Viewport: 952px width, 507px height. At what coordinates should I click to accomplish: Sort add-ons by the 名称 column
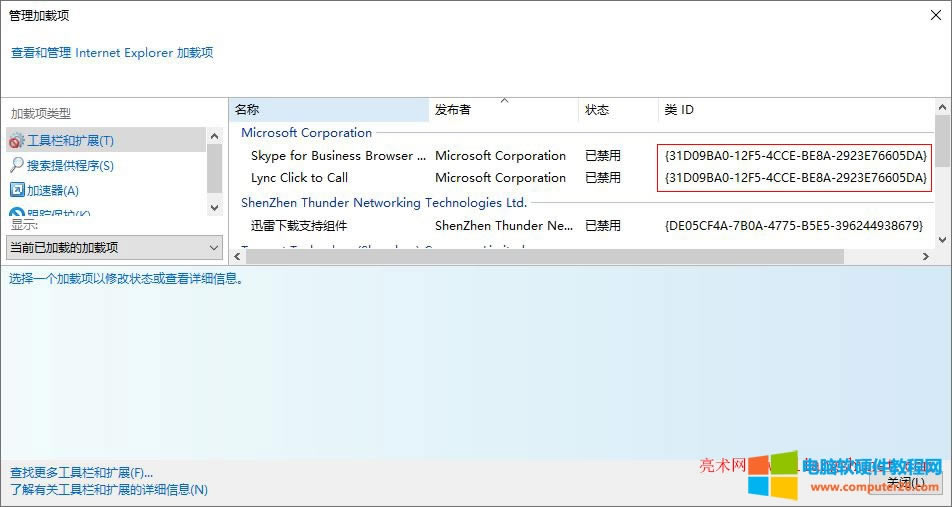(329, 109)
